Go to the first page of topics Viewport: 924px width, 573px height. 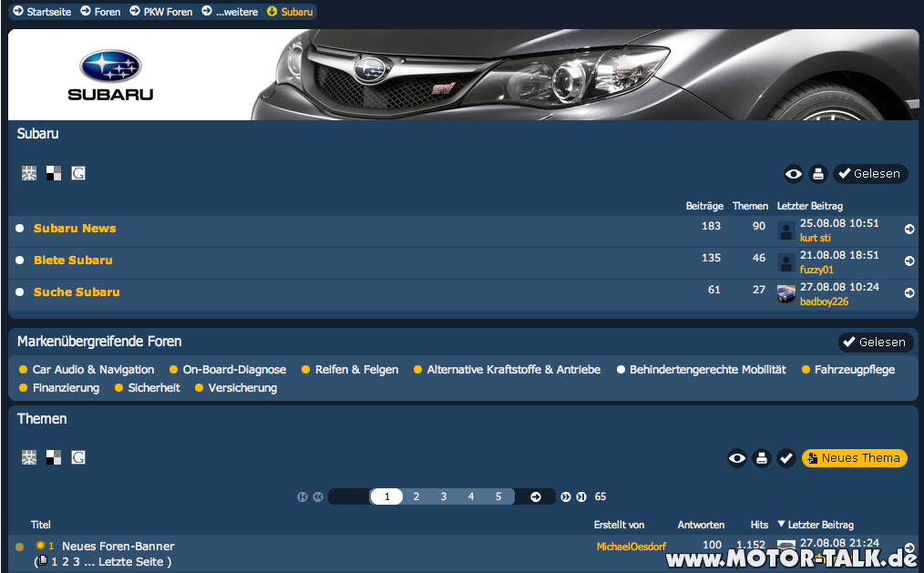[303, 497]
